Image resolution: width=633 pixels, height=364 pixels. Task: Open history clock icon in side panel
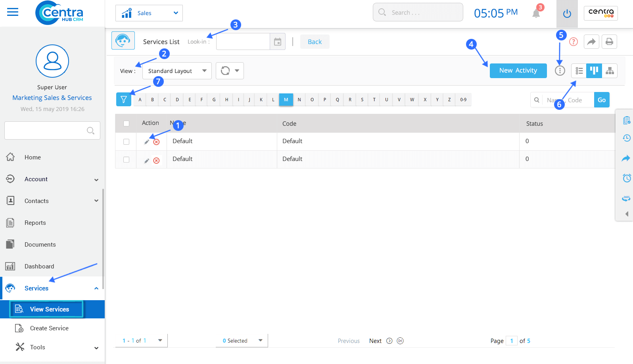click(627, 138)
